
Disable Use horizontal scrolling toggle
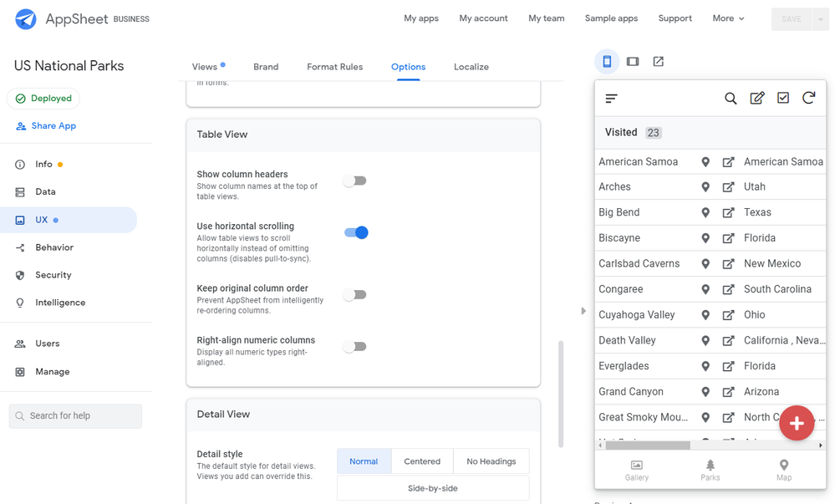point(356,233)
